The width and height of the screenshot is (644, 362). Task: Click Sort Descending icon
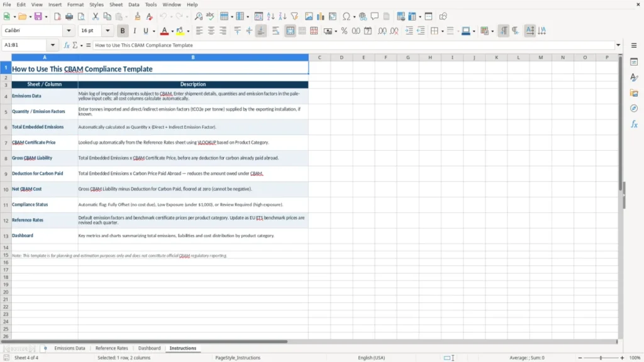(282, 16)
